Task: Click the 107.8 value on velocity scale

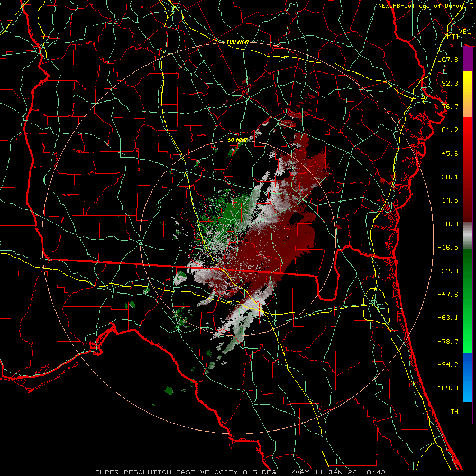Action: pyautogui.click(x=448, y=59)
